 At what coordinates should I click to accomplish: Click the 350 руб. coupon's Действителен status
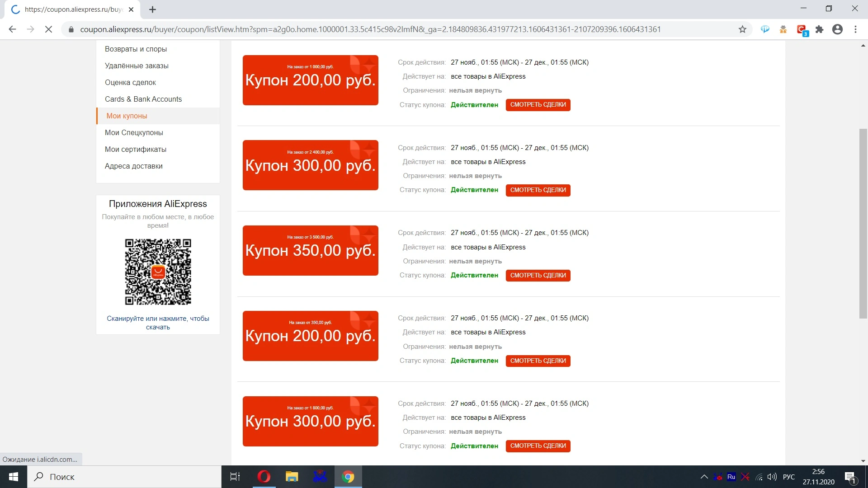pos(474,275)
